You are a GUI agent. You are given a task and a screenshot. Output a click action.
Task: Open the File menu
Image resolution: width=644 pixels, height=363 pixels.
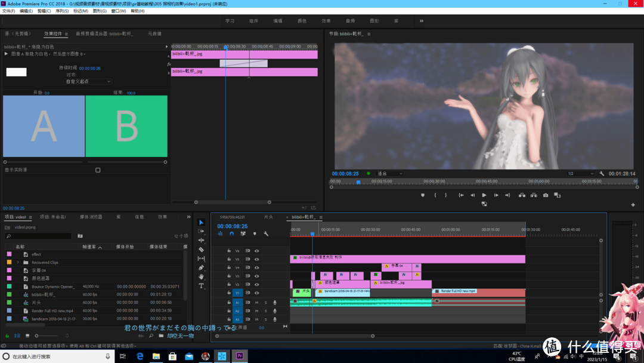point(8,11)
